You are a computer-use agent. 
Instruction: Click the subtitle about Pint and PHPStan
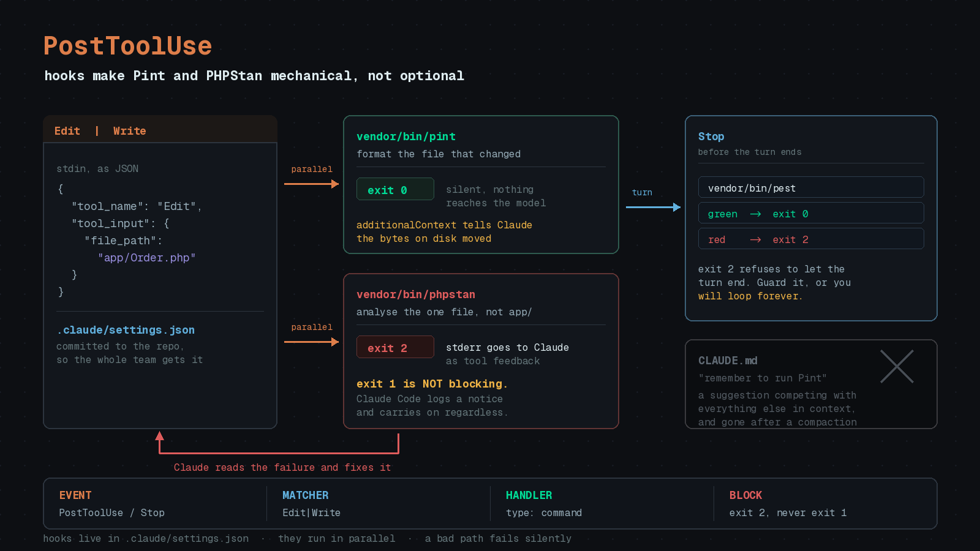tap(254, 76)
